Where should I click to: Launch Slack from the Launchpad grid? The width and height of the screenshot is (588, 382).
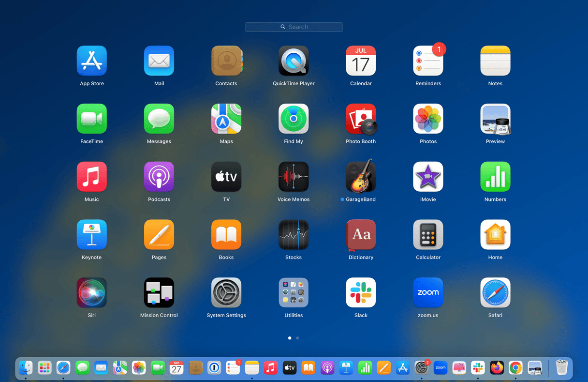[x=361, y=292]
